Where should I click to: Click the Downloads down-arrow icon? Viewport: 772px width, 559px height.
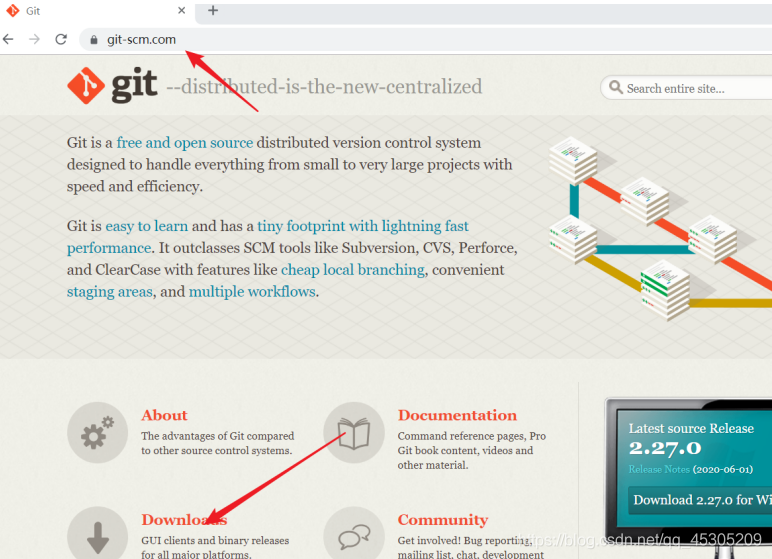click(x=97, y=534)
